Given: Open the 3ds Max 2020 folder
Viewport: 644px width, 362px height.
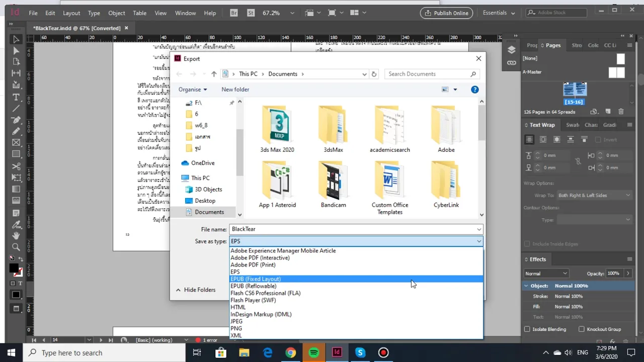Looking at the screenshot, I should coord(277,129).
